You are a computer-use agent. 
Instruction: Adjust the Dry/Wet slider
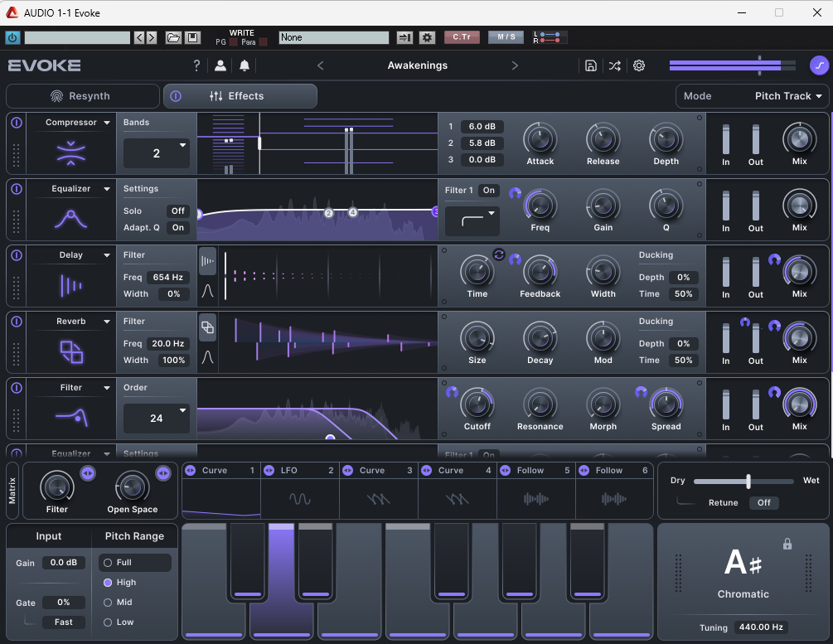click(x=748, y=481)
